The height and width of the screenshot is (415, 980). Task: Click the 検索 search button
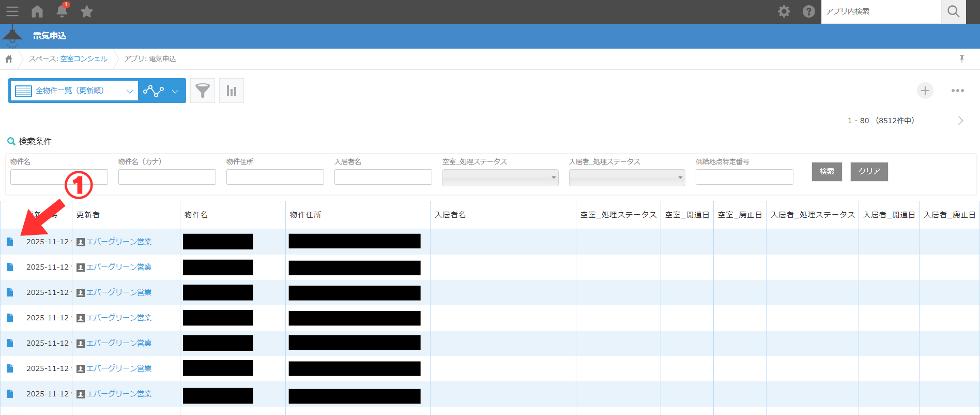(826, 172)
